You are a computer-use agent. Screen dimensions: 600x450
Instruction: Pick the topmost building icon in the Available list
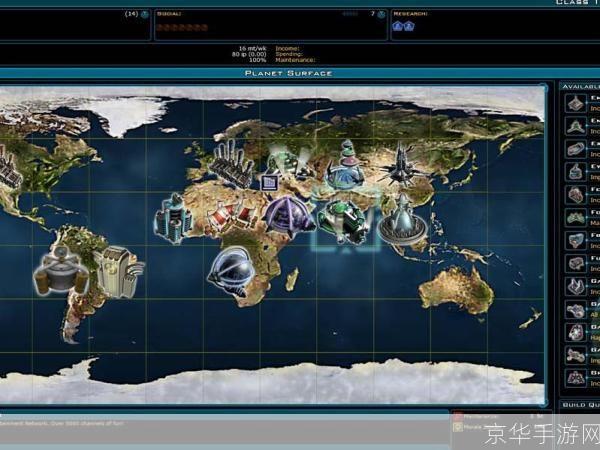(x=576, y=103)
